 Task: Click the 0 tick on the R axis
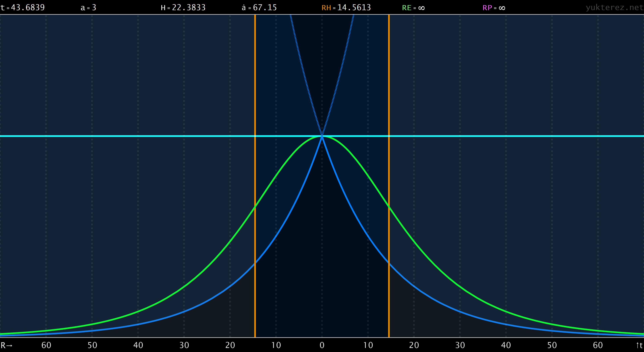tap(322, 345)
